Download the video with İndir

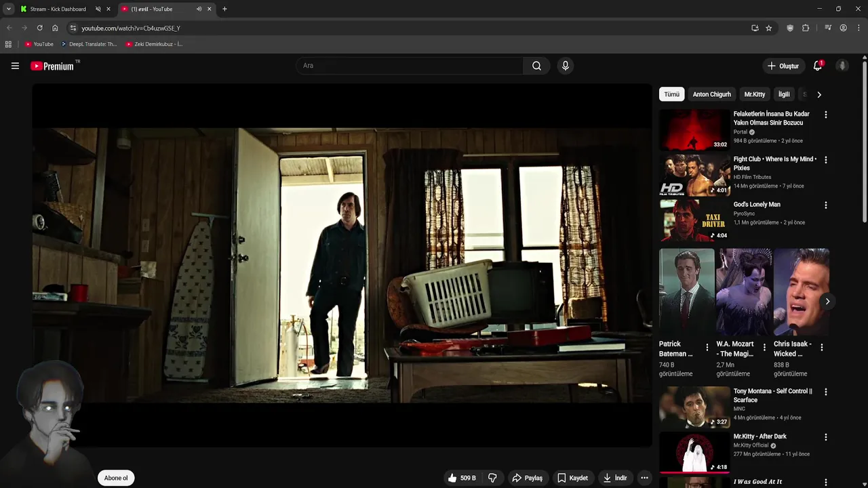tap(615, 478)
